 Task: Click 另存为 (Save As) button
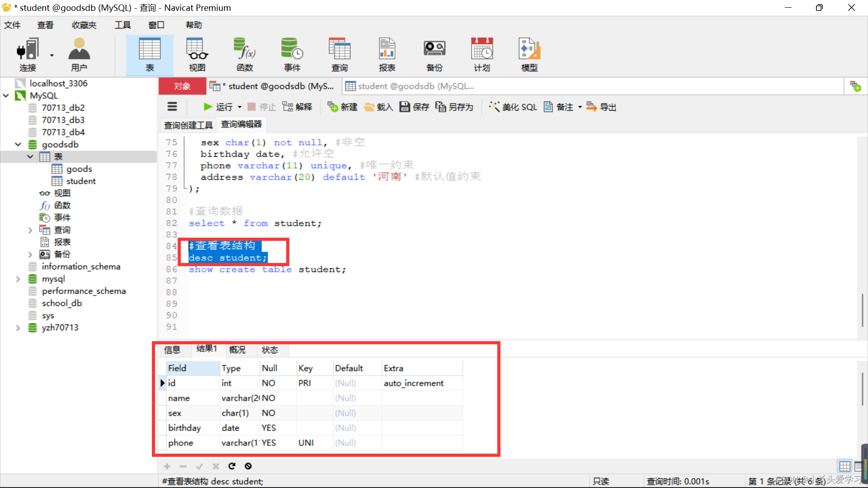pos(454,107)
